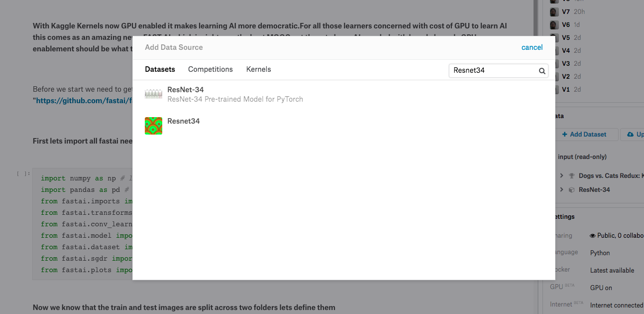Click 'Now we know that the train' paragraph
This screenshot has height=314, width=644.
tap(184, 308)
